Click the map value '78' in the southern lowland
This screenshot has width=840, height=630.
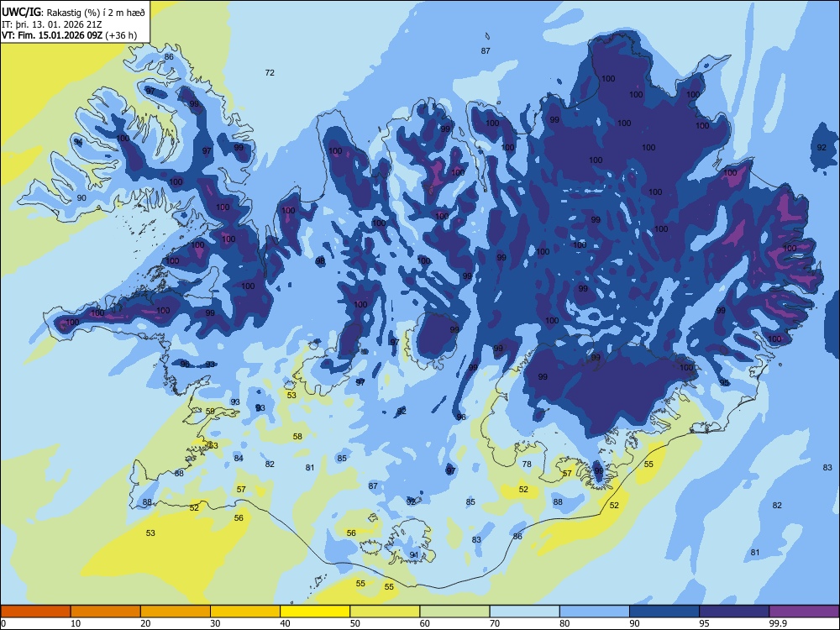coord(527,465)
